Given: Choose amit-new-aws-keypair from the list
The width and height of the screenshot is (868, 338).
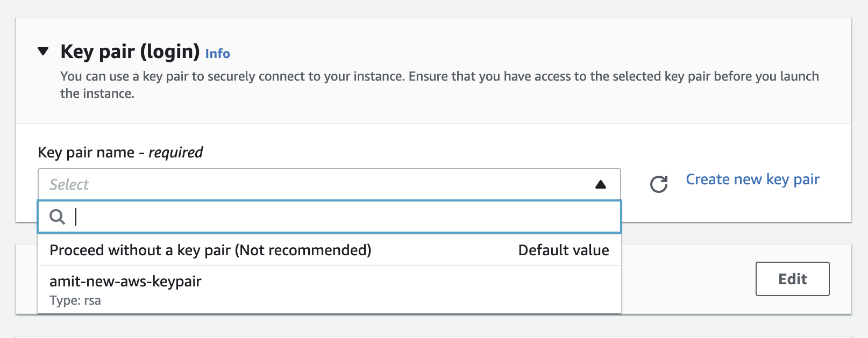Looking at the screenshot, I should [x=125, y=281].
